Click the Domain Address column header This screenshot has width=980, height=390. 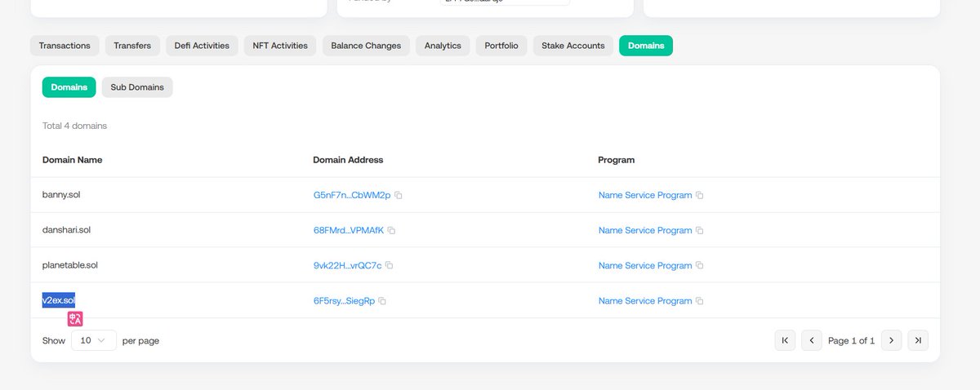click(348, 160)
